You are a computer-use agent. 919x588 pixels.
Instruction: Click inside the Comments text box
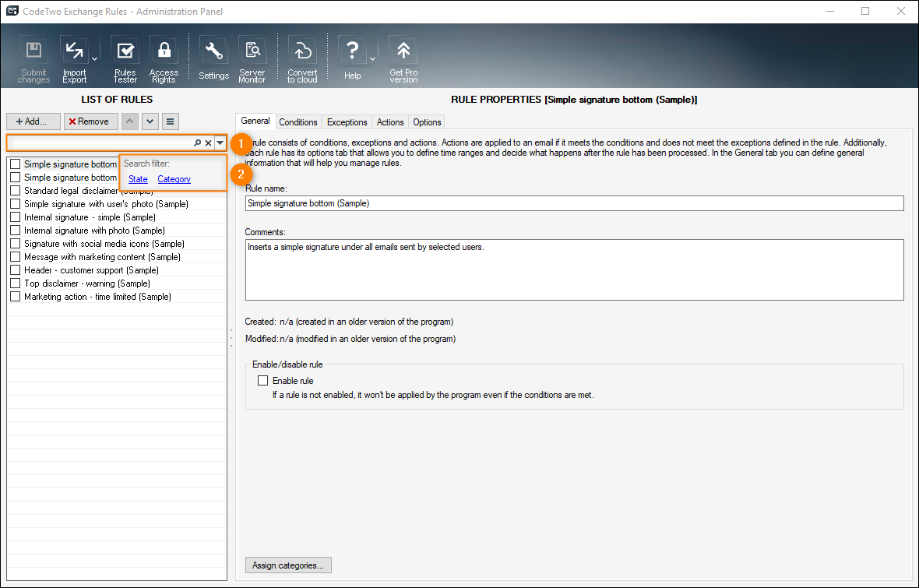tap(575, 269)
